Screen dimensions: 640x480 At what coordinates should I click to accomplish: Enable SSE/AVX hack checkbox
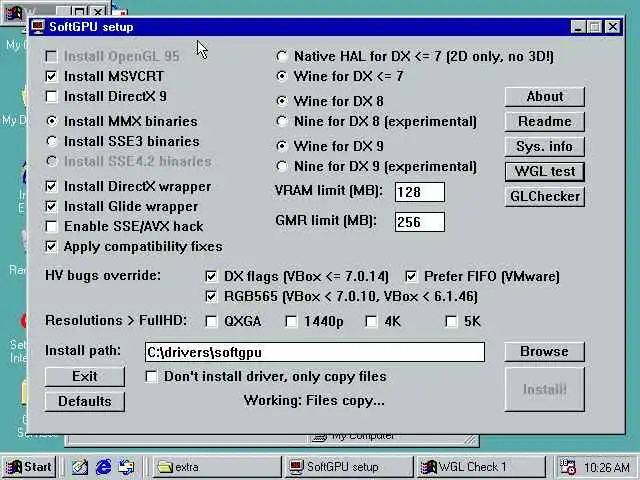click(x=51, y=226)
